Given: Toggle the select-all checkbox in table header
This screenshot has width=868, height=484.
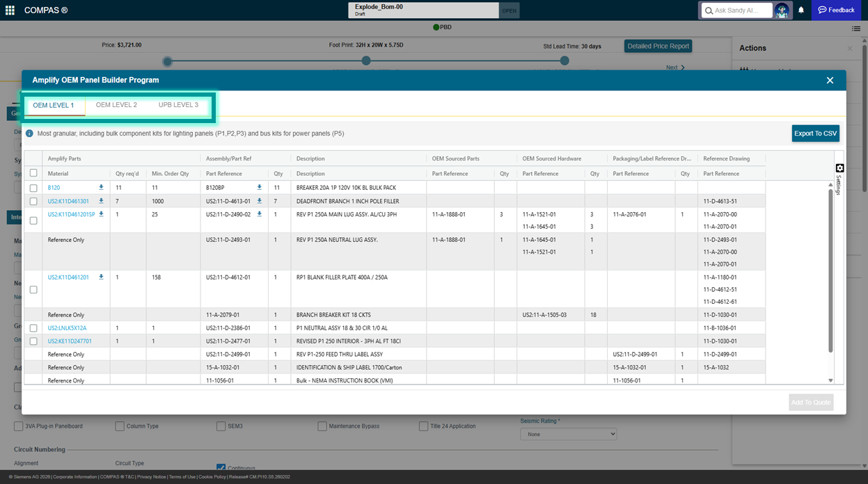Looking at the screenshot, I should pyautogui.click(x=33, y=173).
